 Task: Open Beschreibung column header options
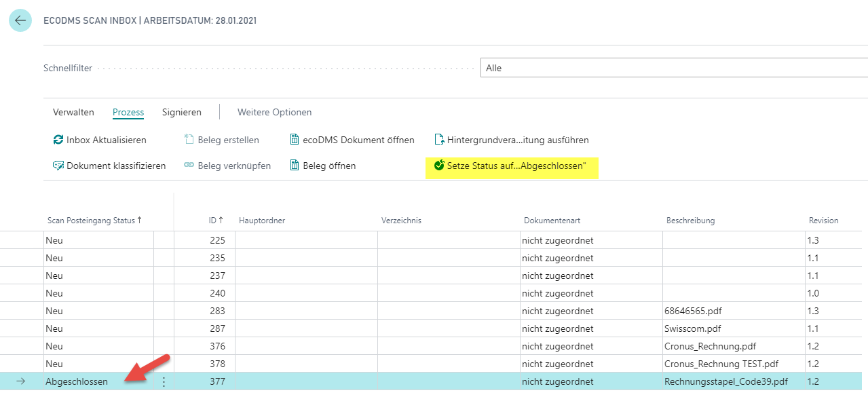click(x=691, y=221)
